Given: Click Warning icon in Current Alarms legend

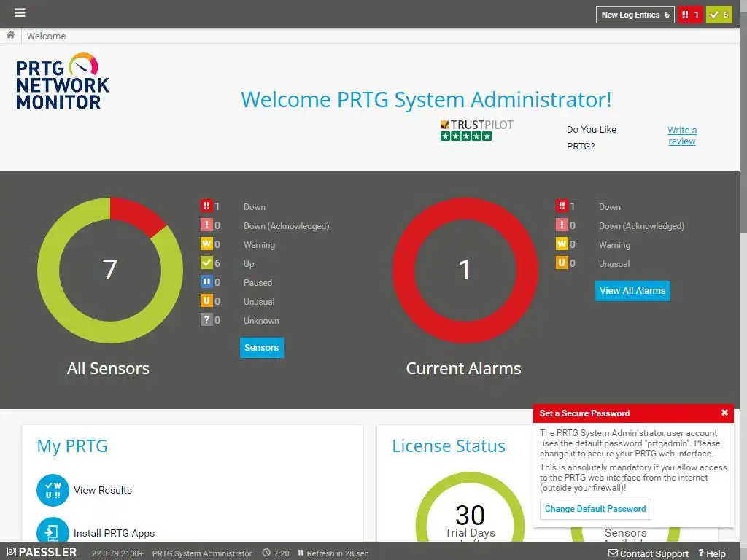Looking at the screenshot, I should click(562, 244).
